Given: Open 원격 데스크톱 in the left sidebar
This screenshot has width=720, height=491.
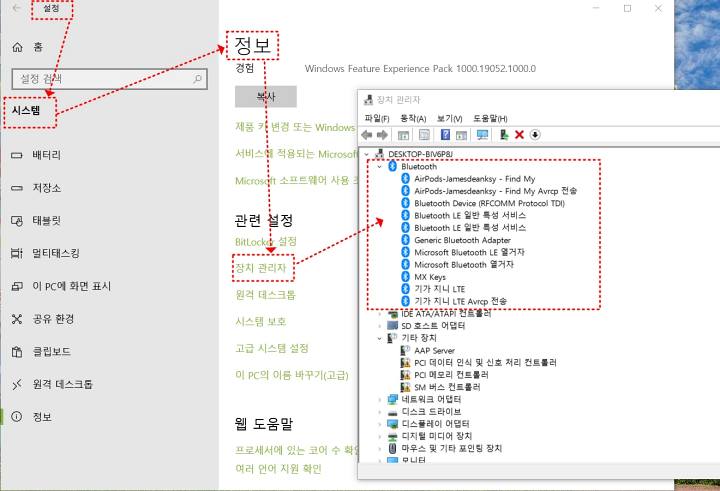Looking at the screenshot, I should [62, 384].
